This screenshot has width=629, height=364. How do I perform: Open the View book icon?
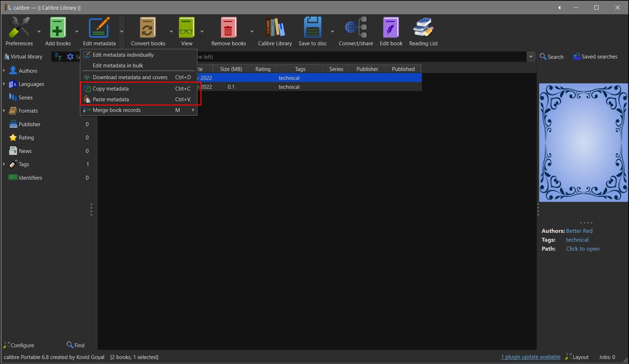coord(186,27)
